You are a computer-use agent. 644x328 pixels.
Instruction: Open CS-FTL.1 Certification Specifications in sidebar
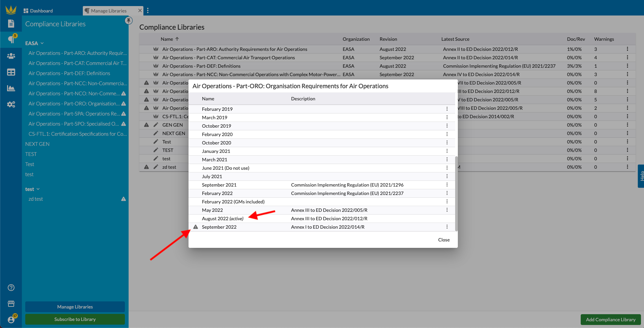click(78, 134)
